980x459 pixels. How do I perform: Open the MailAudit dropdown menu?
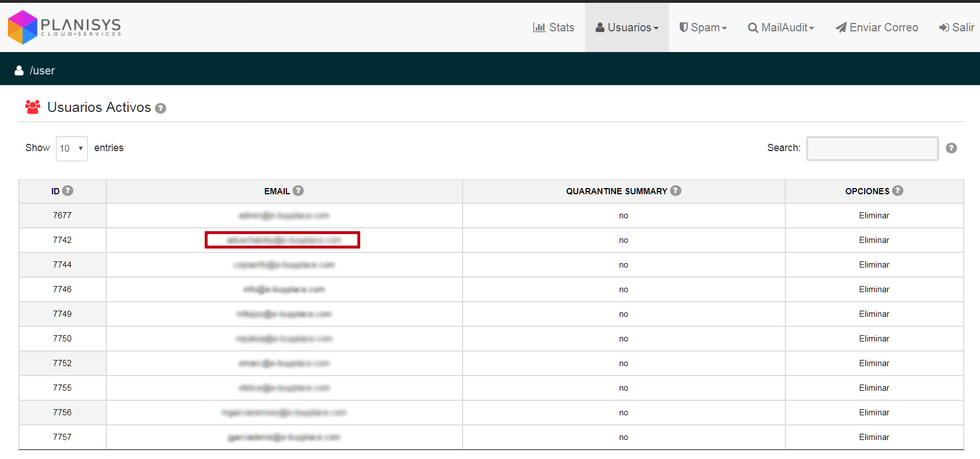coord(781,27)
